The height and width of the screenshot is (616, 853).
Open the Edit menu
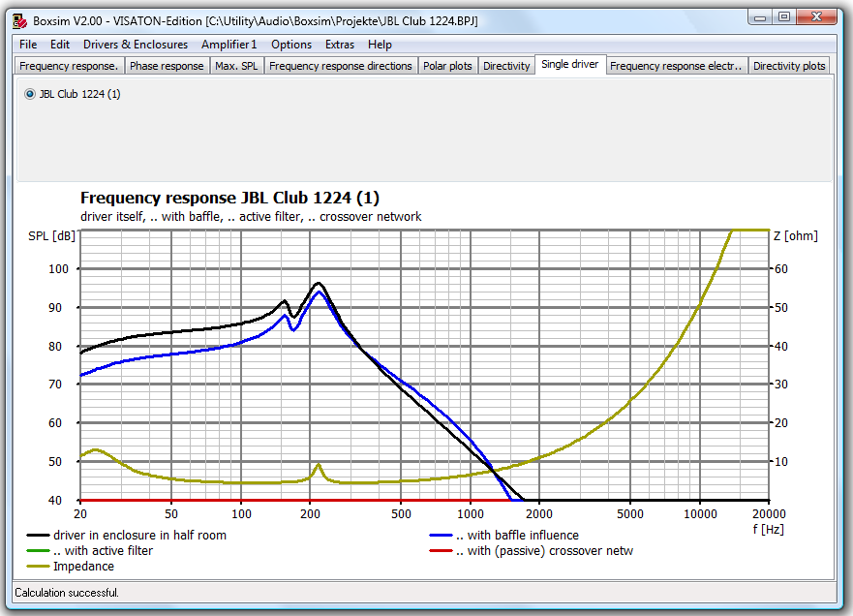click(x=60, y=45)
